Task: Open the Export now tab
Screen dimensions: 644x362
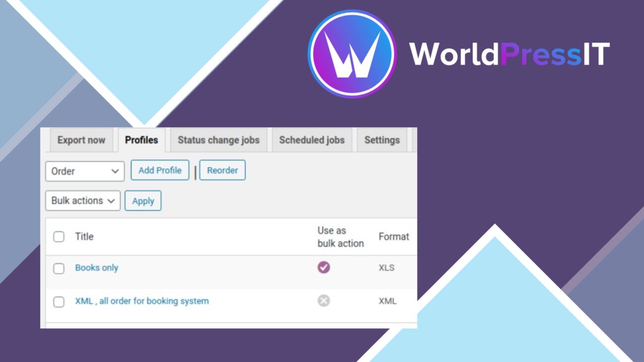Action: click(81, 140)
